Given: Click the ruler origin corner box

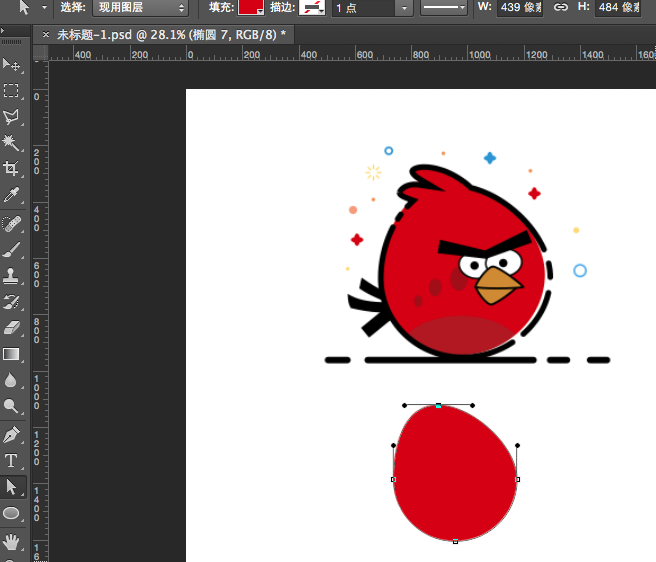Looking at the screenshot, I should (x=41, y=53).
